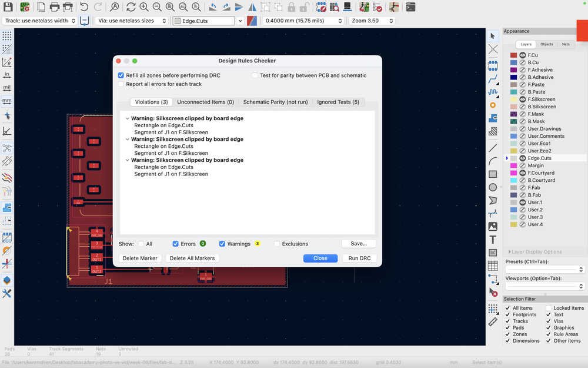Select the Add Text tool
This screenshot has width=588, height=368.
pos(493,240)
